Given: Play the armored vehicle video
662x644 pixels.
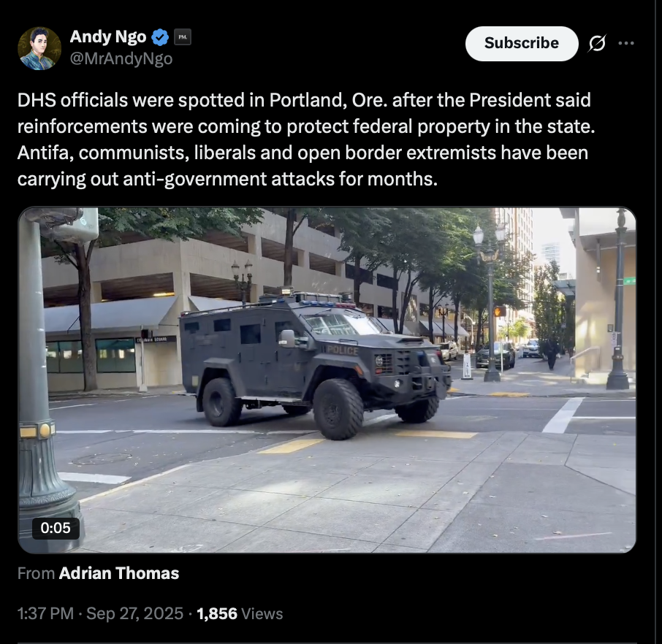Looking at the screenshot, I should (x=327, y=380).
